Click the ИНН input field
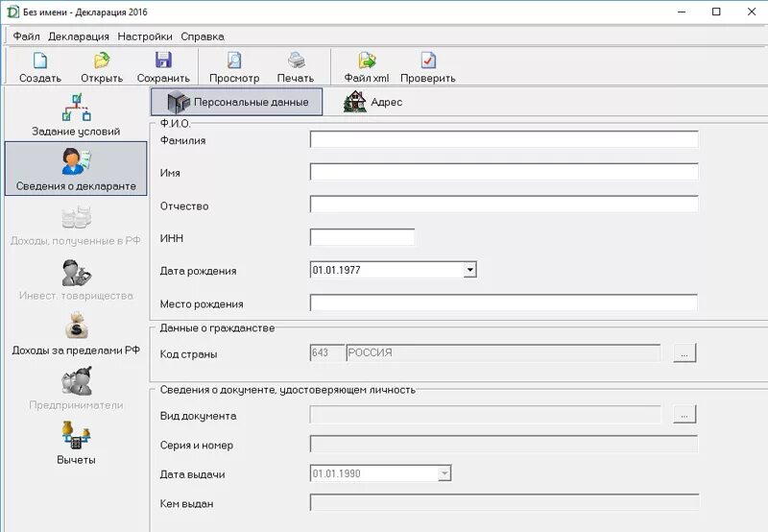 coord(363,237)
